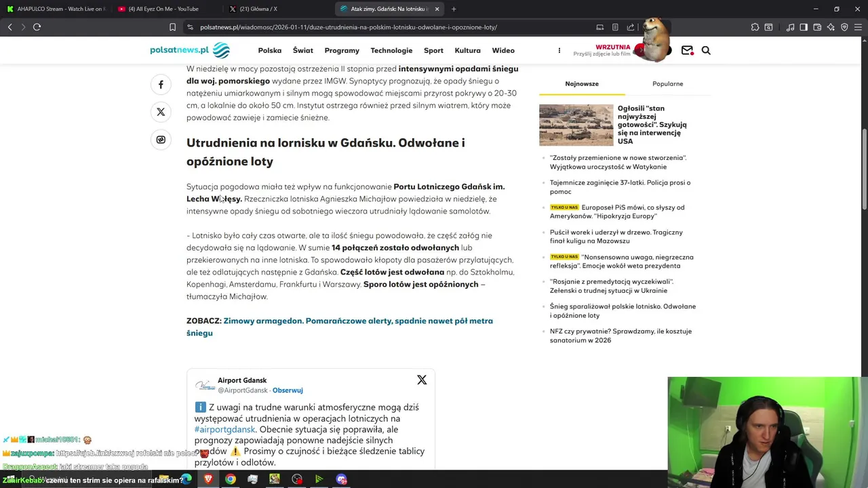Open the #airportgdansk hashtag link

click(225, 429)
